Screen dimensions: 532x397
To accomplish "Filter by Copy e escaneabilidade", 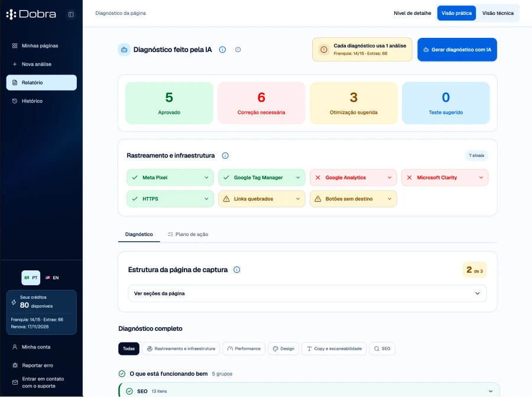I will click(334, 348).
